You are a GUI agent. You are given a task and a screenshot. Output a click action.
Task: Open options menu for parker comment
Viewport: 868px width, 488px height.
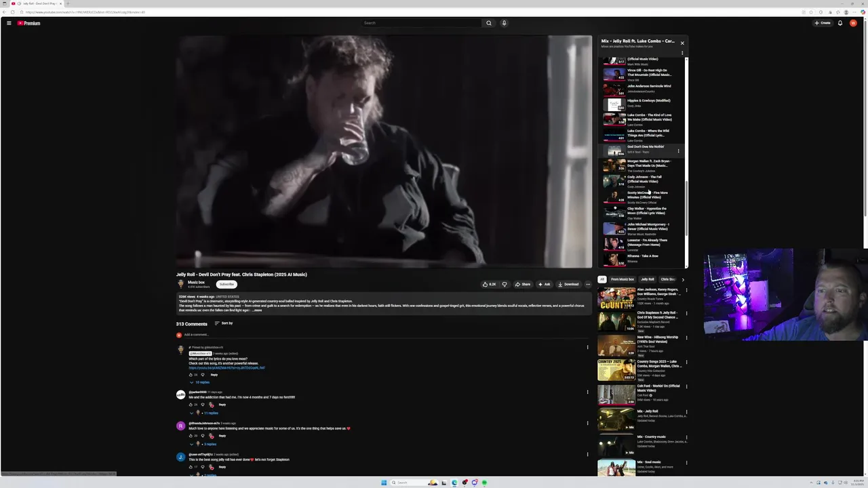587,392
